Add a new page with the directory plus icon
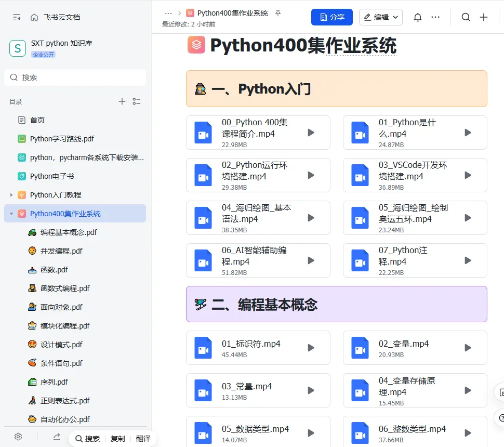Screen dimensions: 504x447 (x=122, y=102)
